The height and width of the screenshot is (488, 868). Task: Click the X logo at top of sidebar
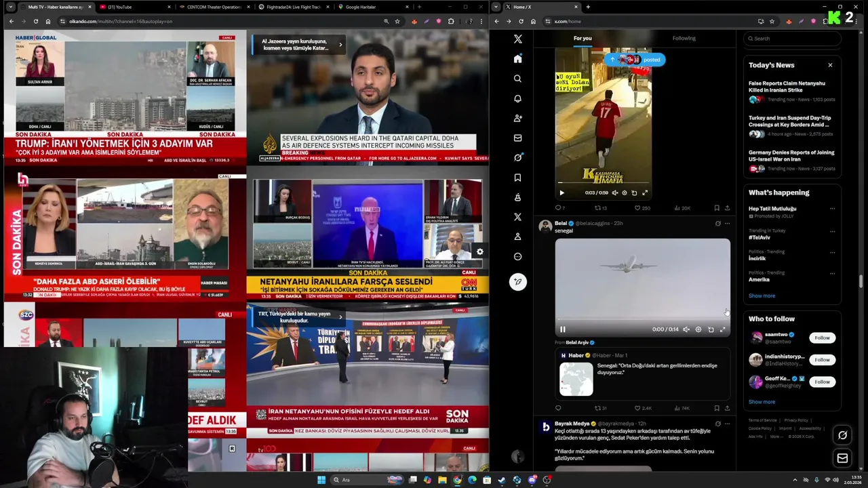coord(517,39)
